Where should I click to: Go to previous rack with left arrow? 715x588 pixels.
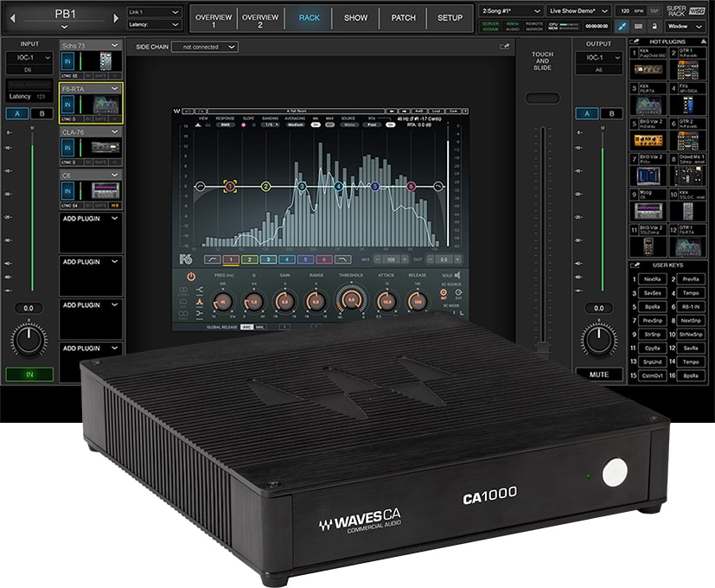click(13, 18)
